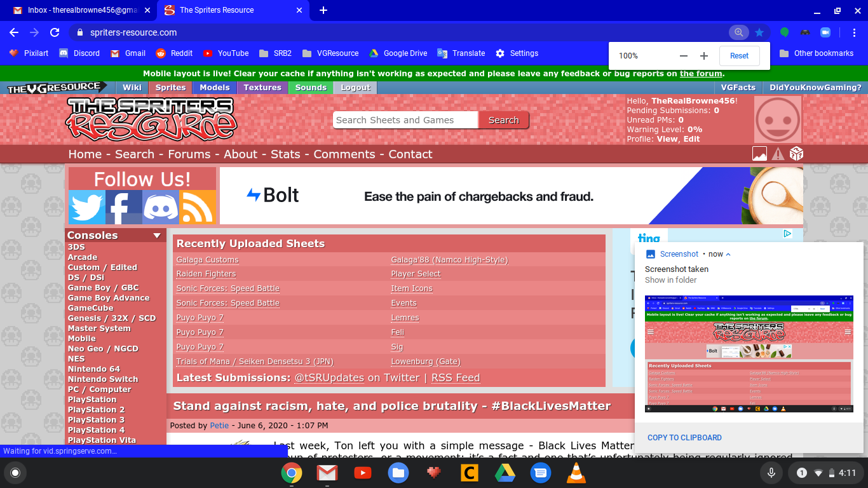Open the Reddit bookmark
Image resolution: width=868 pixels, height=488 pixels.
click(x=173, y=53)
